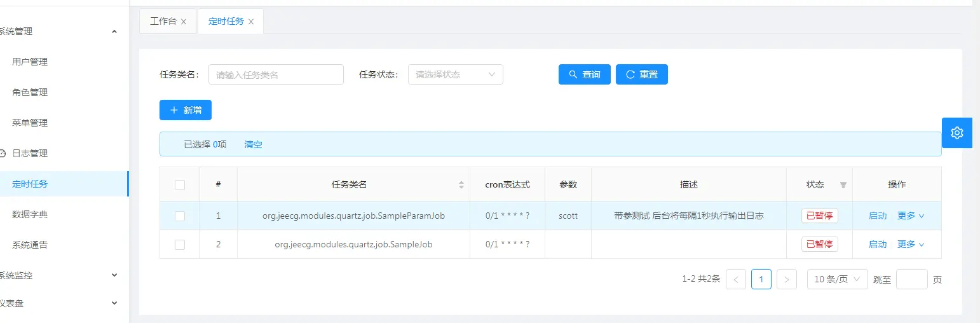This screenshot has width=980, height=323.
Task: Click 启动 for the SampleJob row
Action: [x=877, y=245]
